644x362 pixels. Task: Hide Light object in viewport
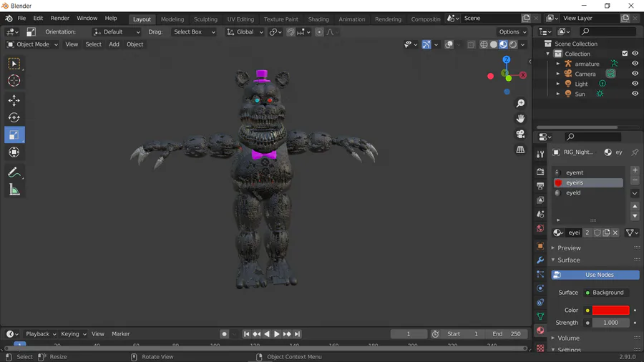635,83
